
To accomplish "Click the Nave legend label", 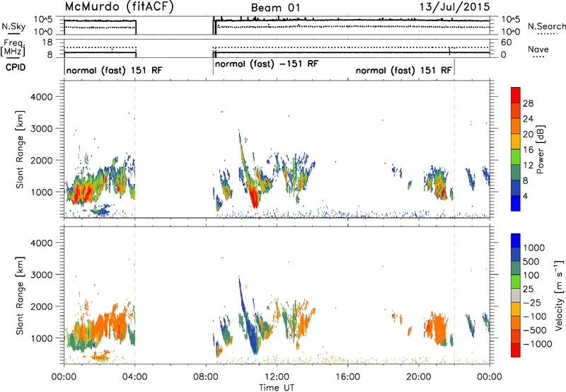I will pos(538,49).
